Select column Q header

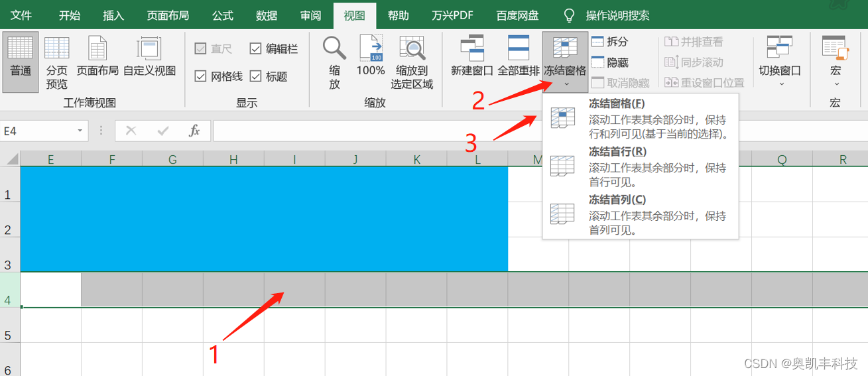(782, 158)
